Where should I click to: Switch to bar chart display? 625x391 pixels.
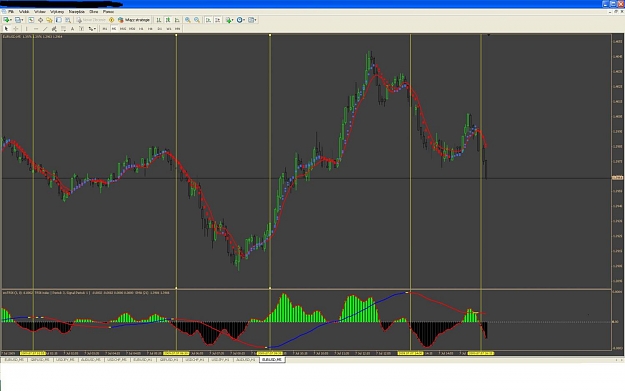[x=159, y=20]
